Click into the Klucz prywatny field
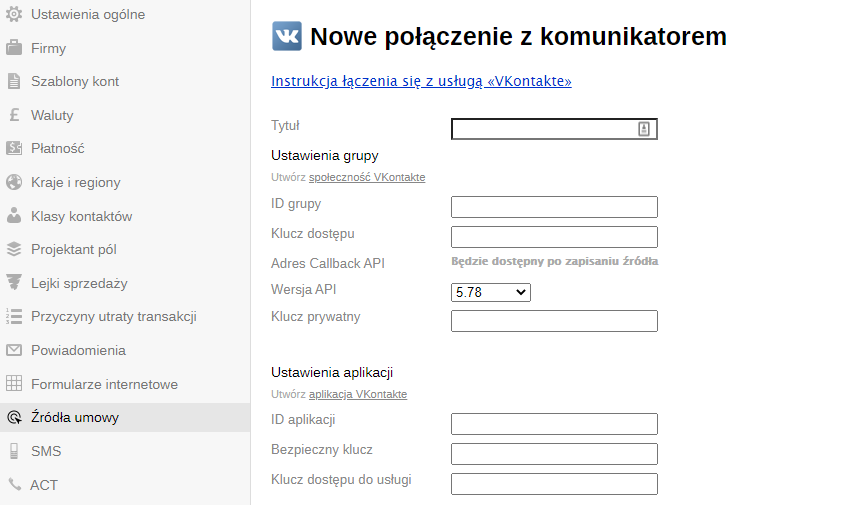Viewport: 854px width, 505px height. [554, 321]
